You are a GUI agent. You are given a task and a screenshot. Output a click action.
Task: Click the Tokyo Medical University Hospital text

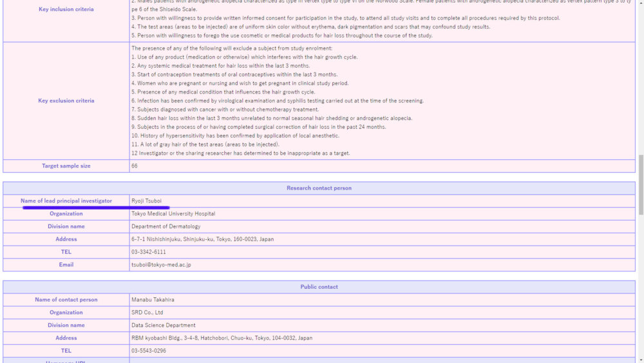coord(173,213)
